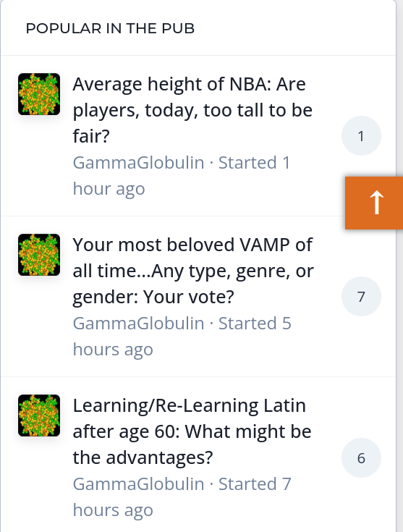Click 'hour ago' text beneath the NBA thread
Viewport: 403px width, 532px height.
click(x=109, y=189)
